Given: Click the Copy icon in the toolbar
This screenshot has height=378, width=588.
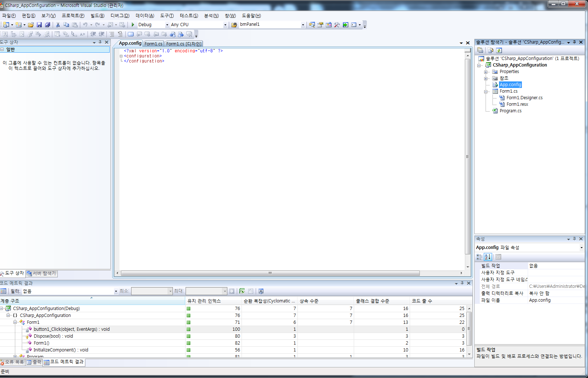Looking at the screenshot, I should tap(66, 25).
